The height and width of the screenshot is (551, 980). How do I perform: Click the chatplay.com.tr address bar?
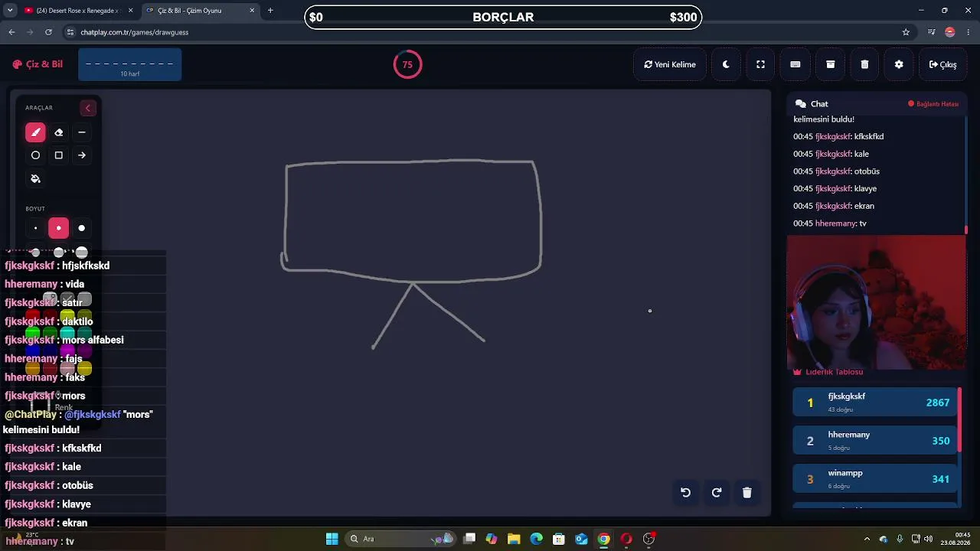(x=482, y=32)
